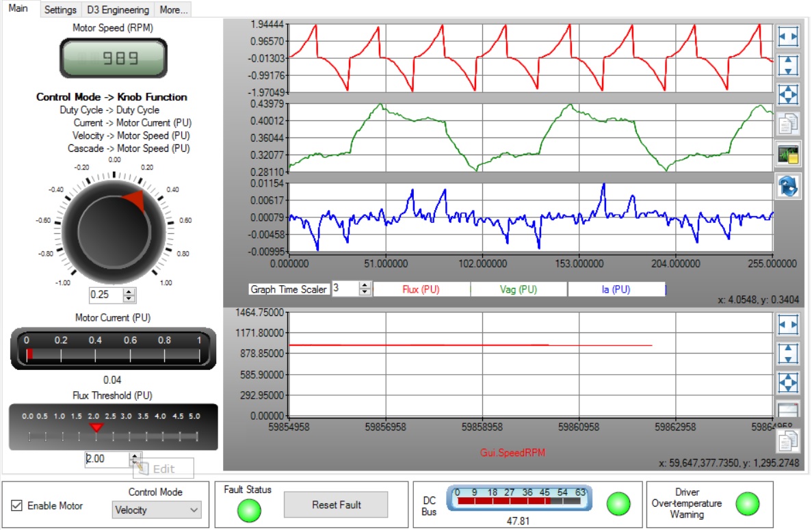Toggle the Enable Motor checkbox
Screen dimensions: 812x530
coord(16,505)
